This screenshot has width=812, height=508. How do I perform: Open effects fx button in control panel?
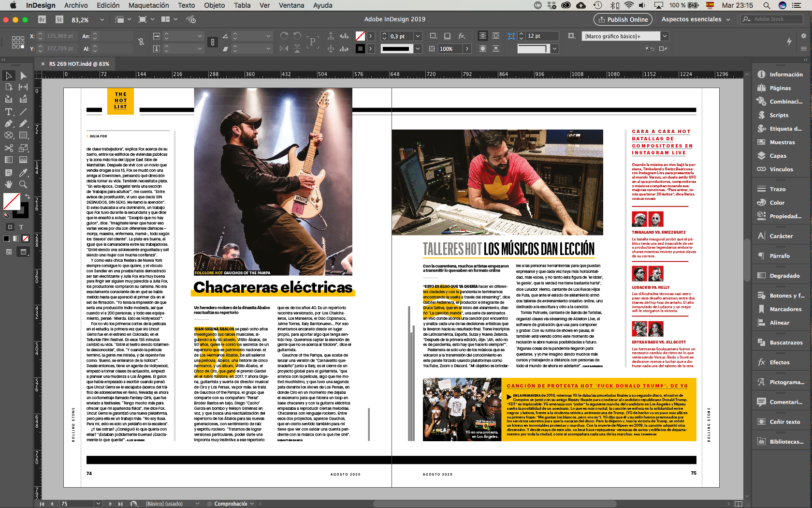coord(462,36)
